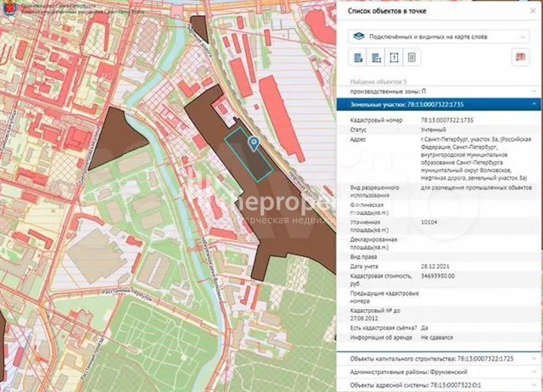The height and width of the screenshot is (392, 543).
Task: Click the second table-grid icon in panel toolbar
Action: 375,58
